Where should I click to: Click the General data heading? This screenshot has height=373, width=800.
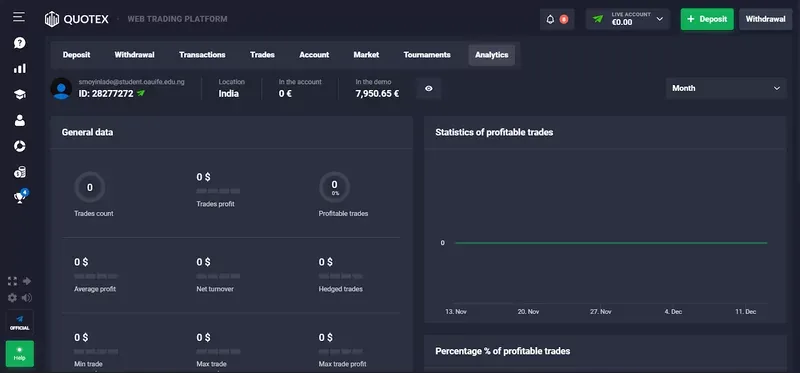click(87, 132)
